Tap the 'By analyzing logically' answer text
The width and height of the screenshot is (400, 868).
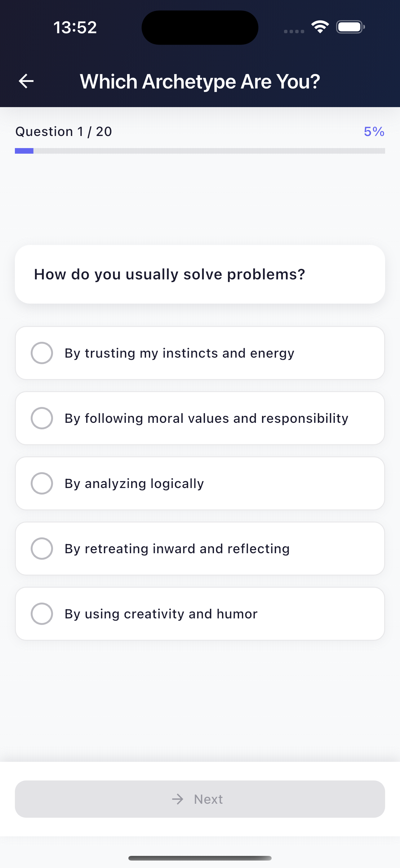pos(134,484)
